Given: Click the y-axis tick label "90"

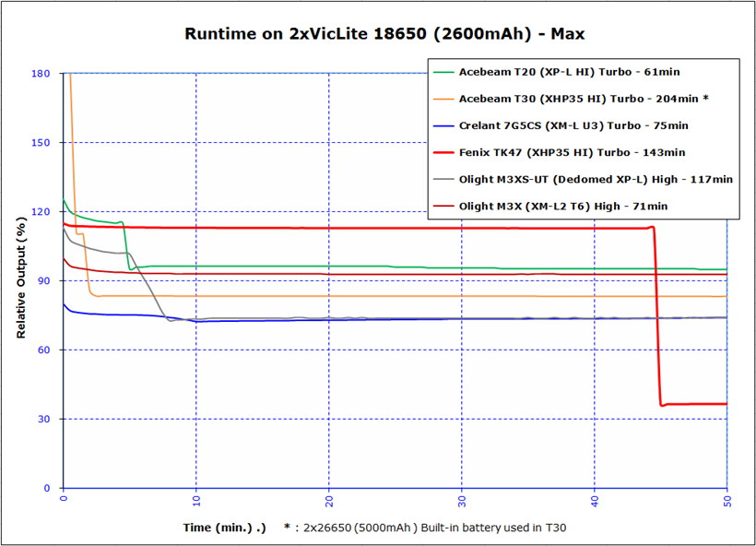Looking at the screenshot, I should tap(44, 280).
